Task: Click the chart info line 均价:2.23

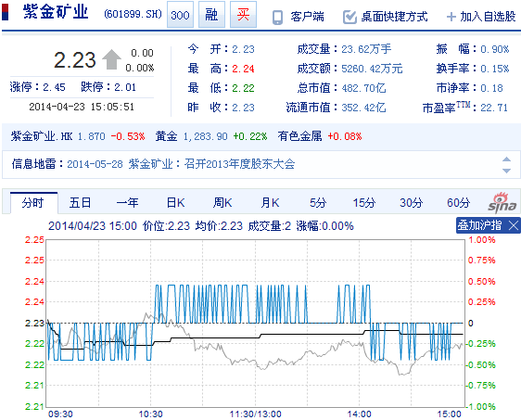Action: tap(219, 226)
